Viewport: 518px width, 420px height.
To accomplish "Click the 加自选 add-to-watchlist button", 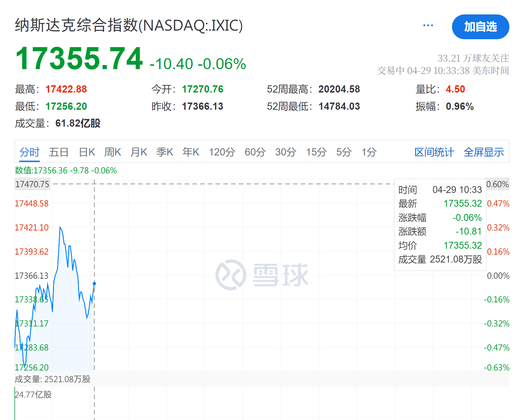I will [481, 27].
